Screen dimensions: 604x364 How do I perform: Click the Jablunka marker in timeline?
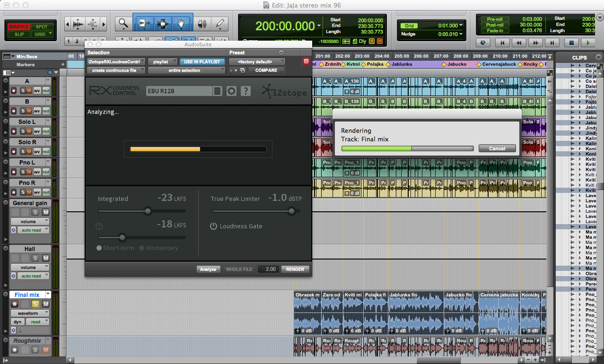(401, 64)
